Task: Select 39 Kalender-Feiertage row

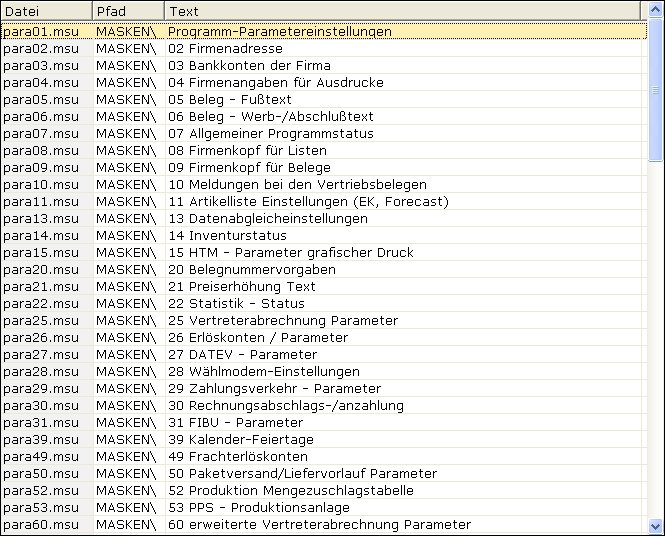Action: tap(240, 439)
